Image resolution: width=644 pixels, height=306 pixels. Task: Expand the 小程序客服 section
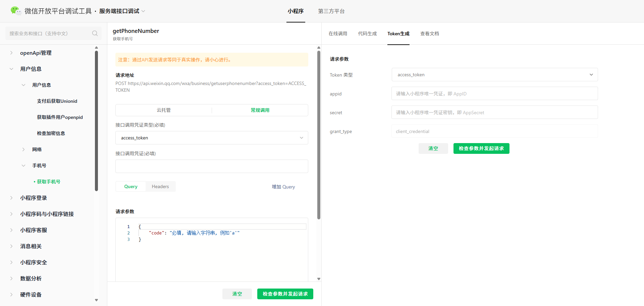[x=11, y=230]
